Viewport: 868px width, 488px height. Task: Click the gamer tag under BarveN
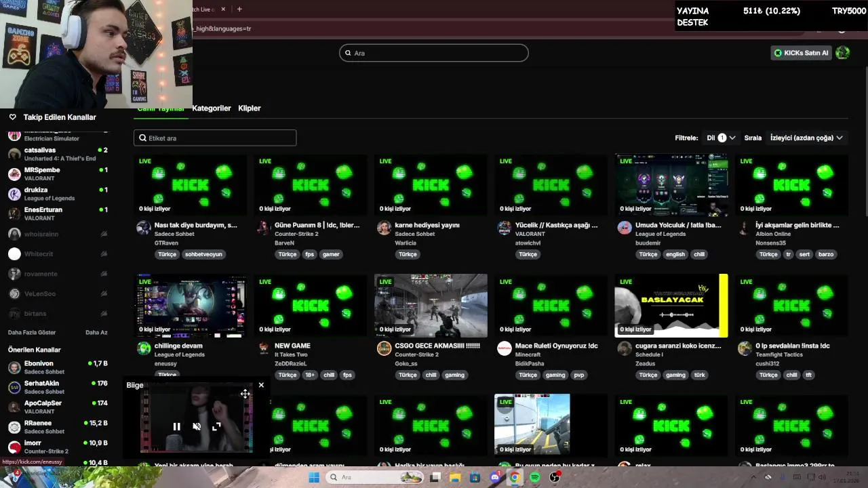tap(331, 254)
